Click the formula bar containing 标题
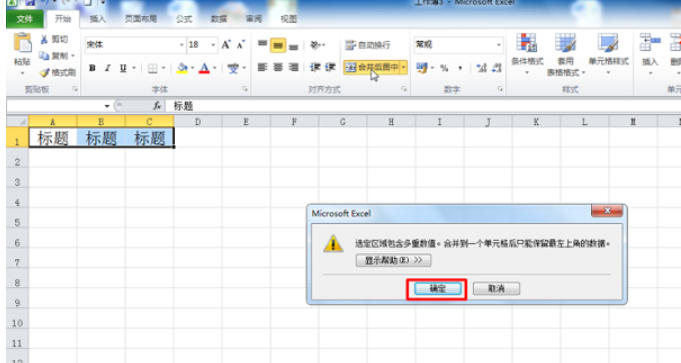This screenshot has width=681, height=363. 423,106
